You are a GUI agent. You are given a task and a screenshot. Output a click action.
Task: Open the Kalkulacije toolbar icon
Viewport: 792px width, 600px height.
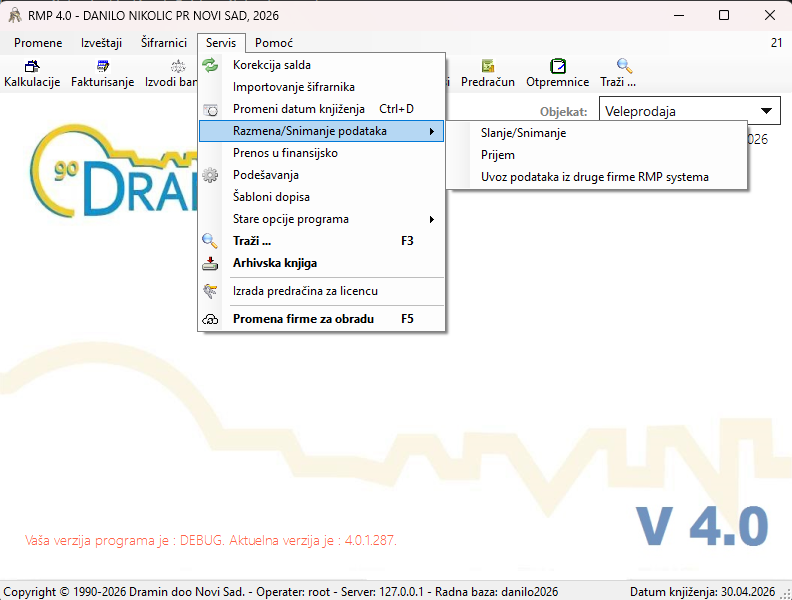(x=32, y=66)
